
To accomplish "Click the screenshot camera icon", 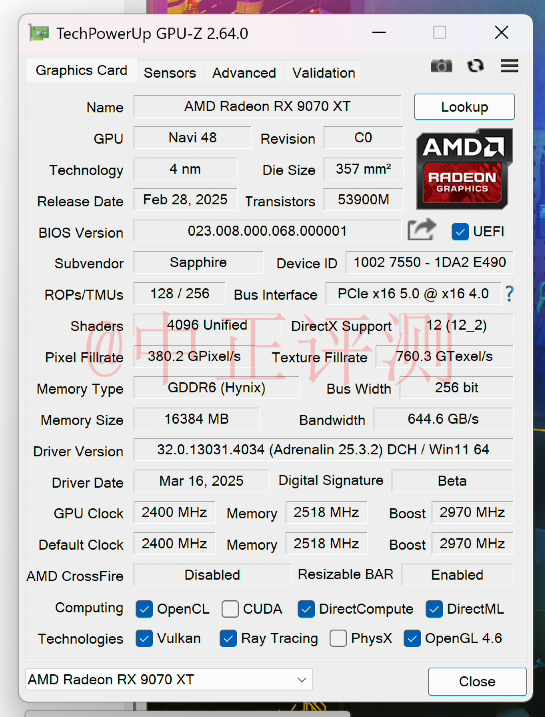I will [x=441, y=66].
